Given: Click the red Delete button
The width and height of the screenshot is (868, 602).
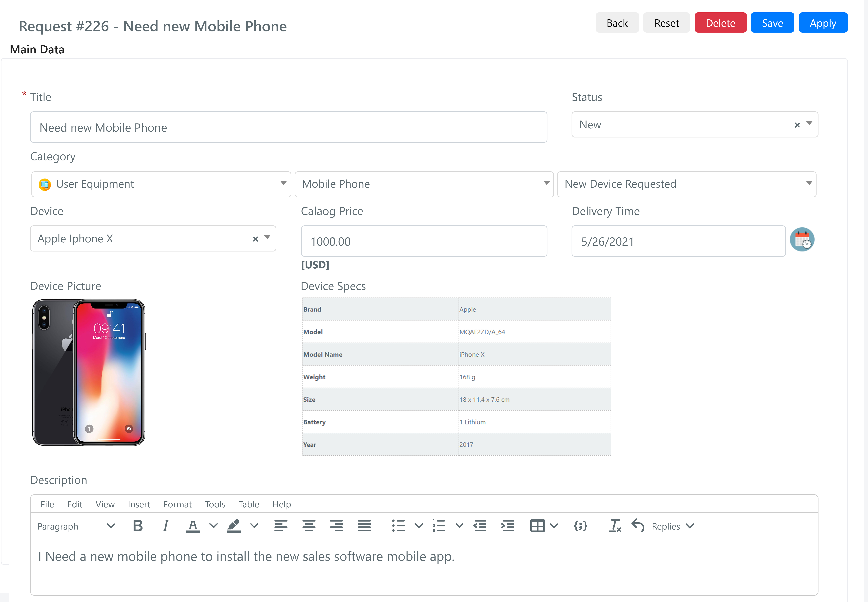Looking at the screenshot, I should [720, 23].
